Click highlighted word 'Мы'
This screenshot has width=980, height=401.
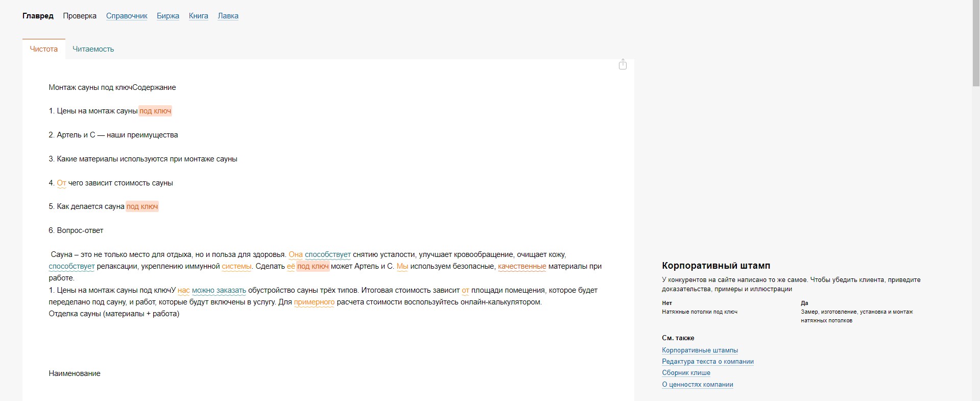pyautogui.click(x=402, y=266)
